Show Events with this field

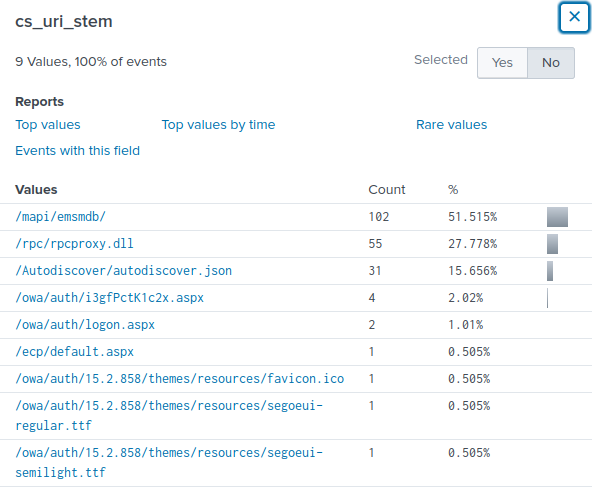(77, 151)
